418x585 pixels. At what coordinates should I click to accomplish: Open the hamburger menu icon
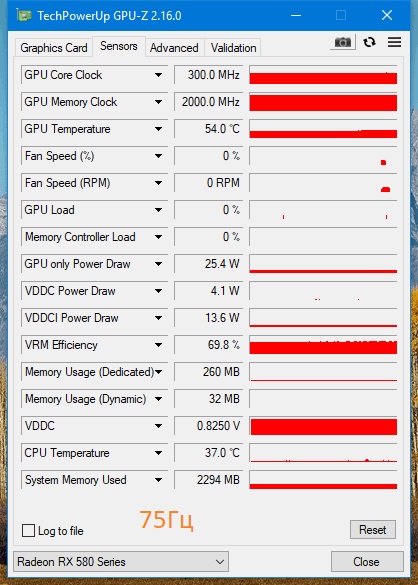coord(394,42)
